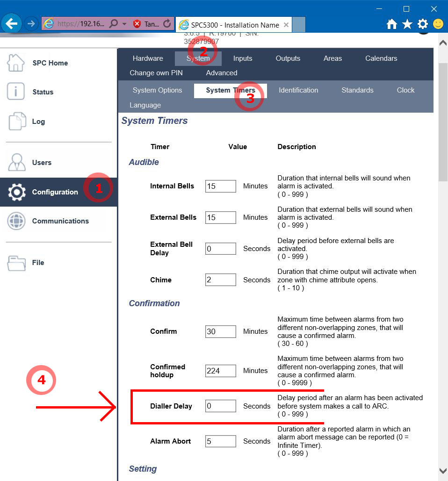Click the Dialler Delay value field

(x=220, y=406)
